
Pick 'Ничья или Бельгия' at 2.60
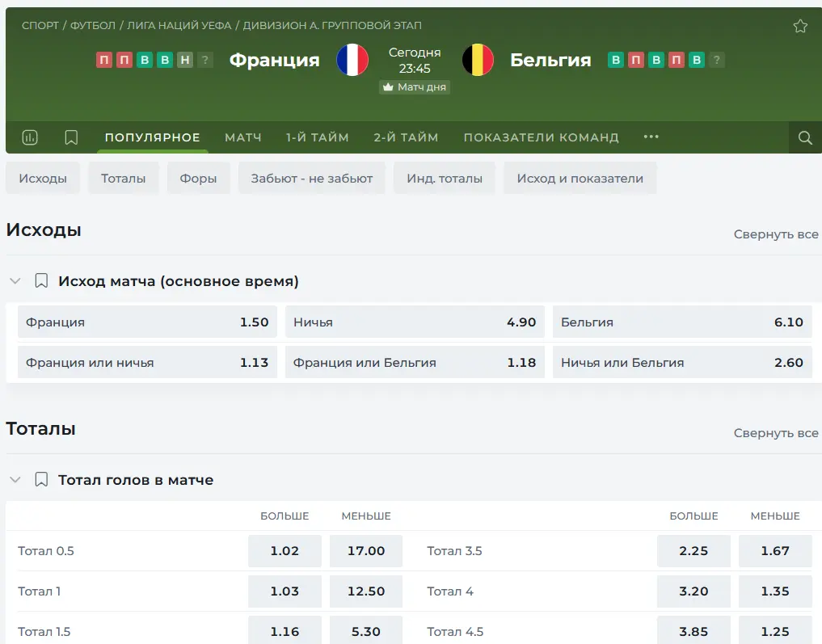[x=682, y=362]
